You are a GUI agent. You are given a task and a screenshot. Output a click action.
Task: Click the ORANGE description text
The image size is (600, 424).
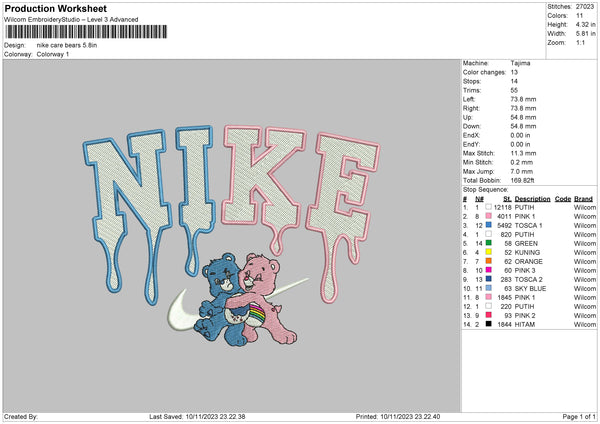pyautogui.click(x=528, y=261)
